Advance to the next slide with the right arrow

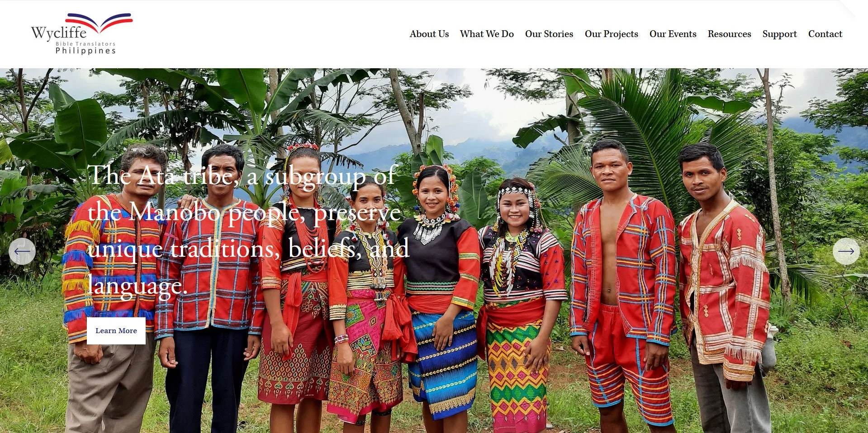point(846,251)
